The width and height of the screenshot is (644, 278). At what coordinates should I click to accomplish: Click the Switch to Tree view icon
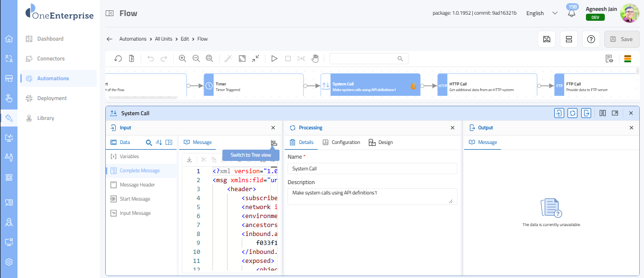274,143
